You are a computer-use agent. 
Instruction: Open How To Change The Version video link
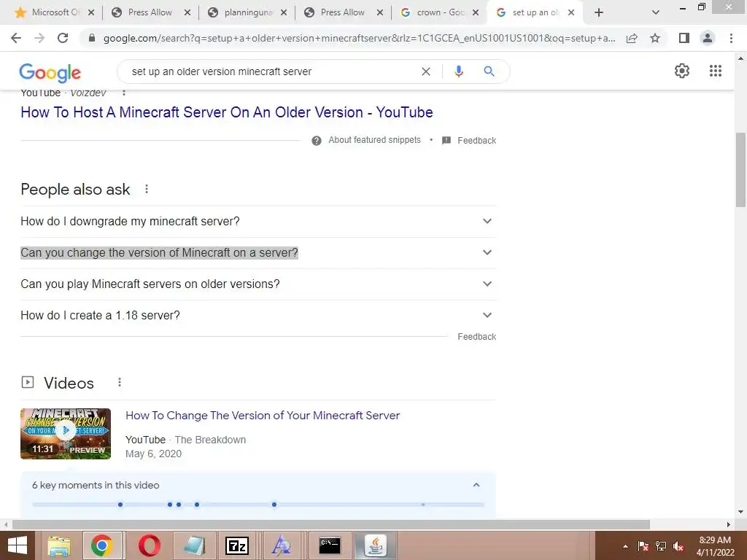pyautogui.click(x=263, y=415)
